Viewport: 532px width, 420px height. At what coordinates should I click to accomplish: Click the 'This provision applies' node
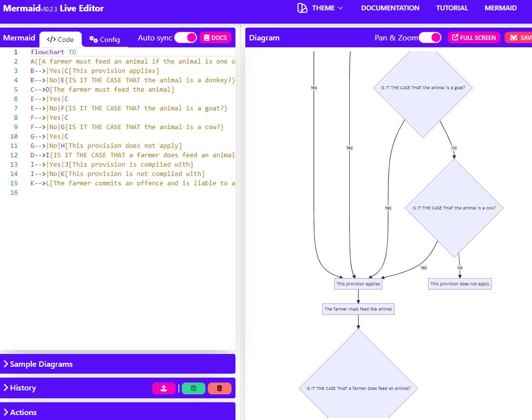tap(358, 284)
